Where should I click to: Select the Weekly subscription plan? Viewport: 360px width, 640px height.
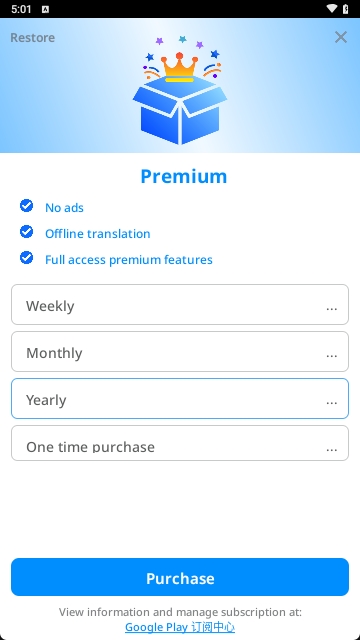(180, 304)
